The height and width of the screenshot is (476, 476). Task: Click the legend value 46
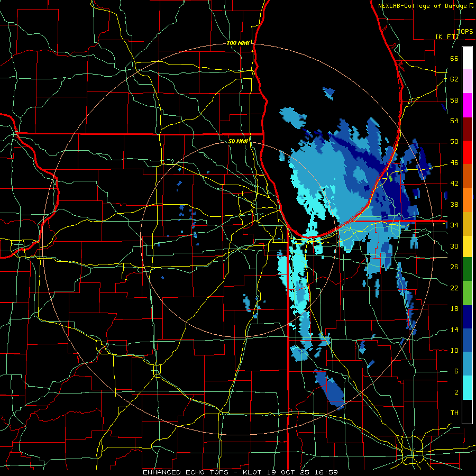point(454,163)
